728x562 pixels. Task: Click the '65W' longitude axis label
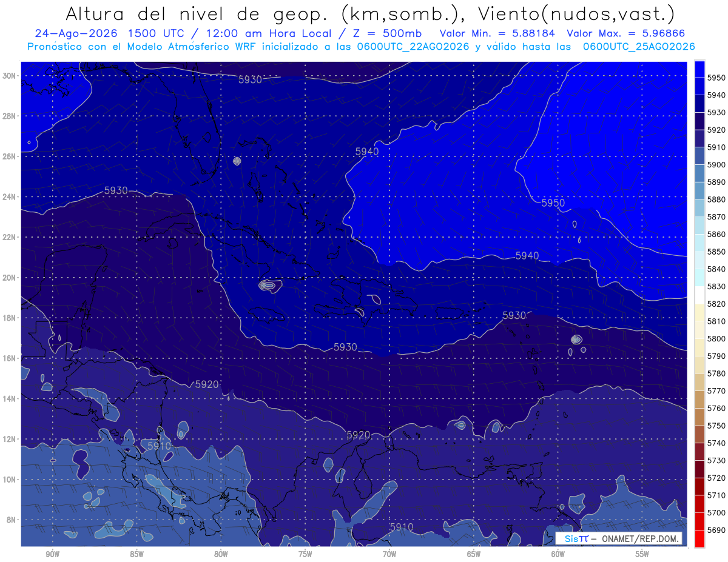(474, 554)
